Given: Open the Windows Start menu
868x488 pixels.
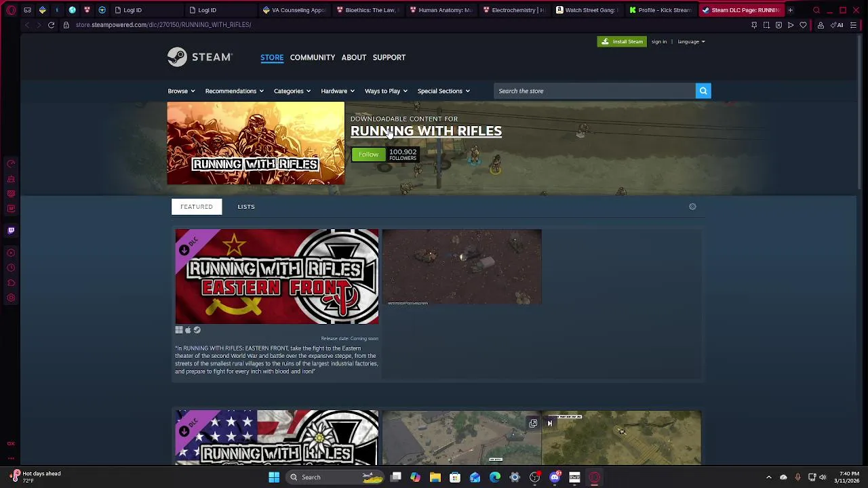Looking at the screenshot, I should point(274,477).
